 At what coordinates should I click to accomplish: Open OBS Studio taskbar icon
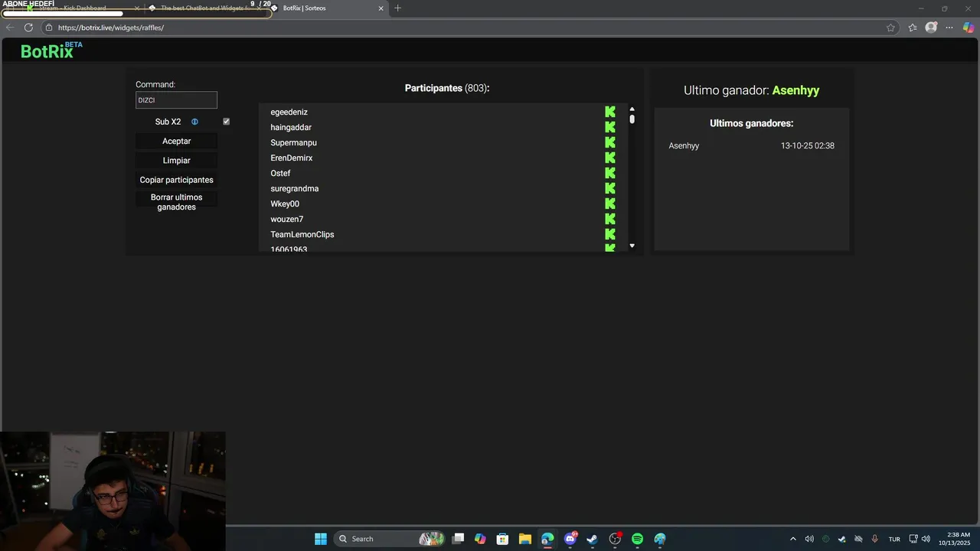615,539
